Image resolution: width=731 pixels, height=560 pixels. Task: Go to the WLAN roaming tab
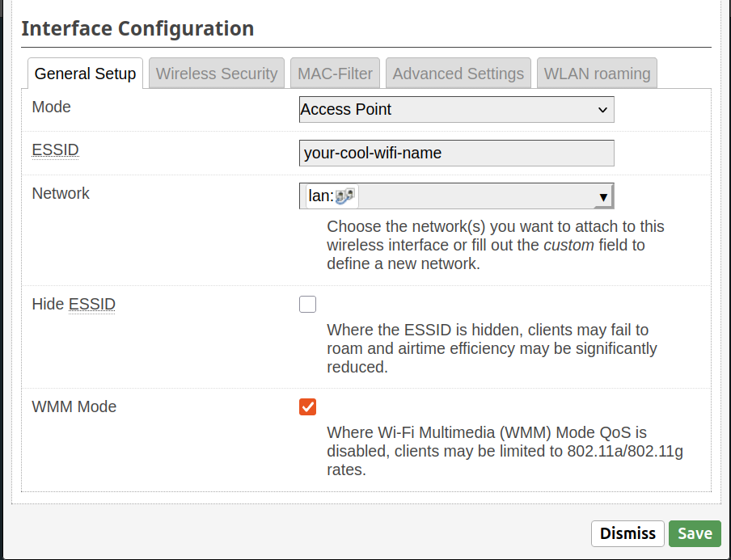coord(597,74)
